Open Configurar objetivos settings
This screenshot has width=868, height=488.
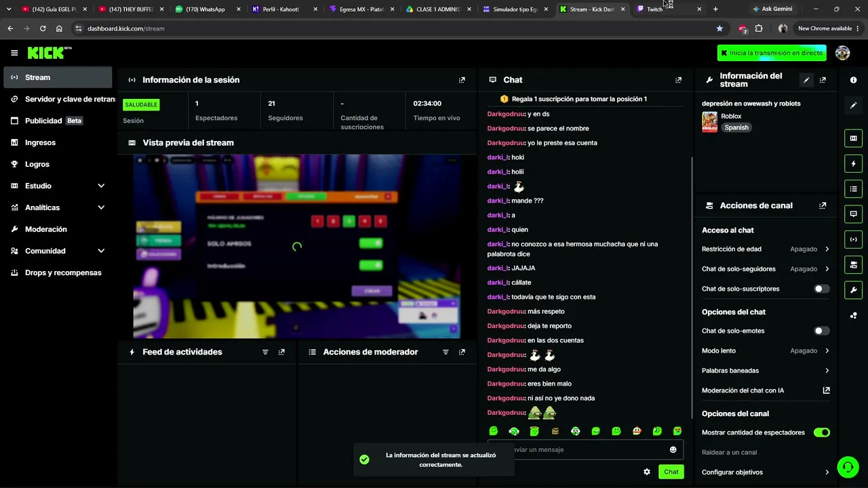(x=766, y=472)
